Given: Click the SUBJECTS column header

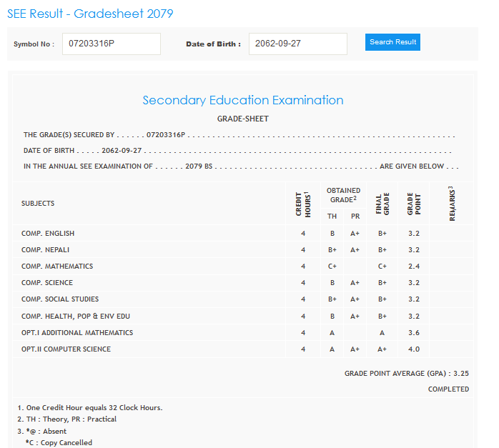Looking at the screenshot, I should [38, 204].
